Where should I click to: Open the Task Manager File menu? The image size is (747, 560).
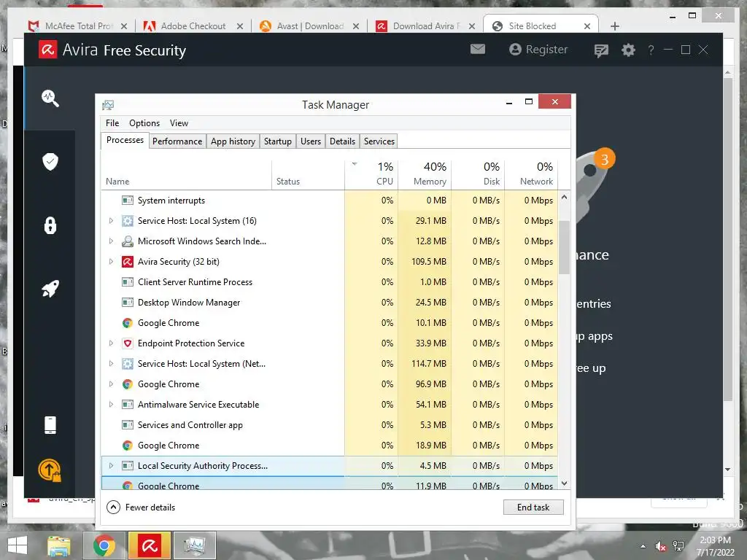112,122
